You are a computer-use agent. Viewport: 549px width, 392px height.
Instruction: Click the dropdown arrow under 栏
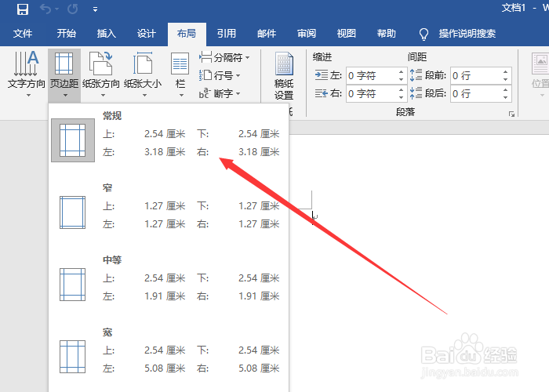coord(181,95)
